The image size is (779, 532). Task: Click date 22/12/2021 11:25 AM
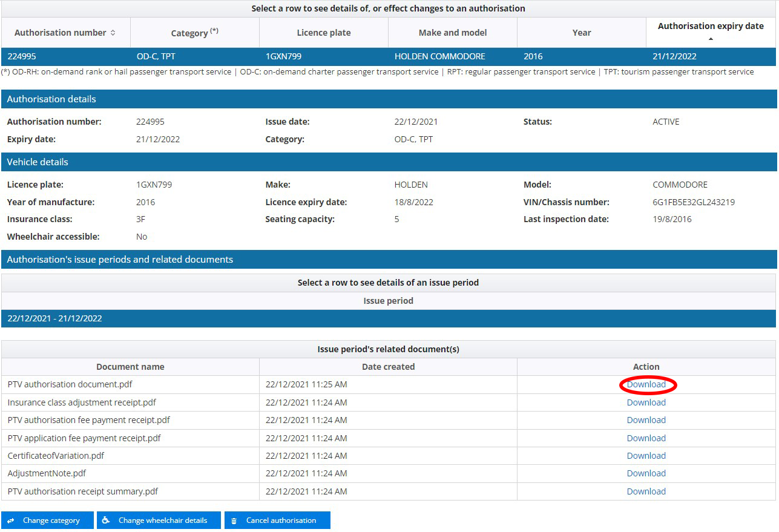(x=306, y=384)
